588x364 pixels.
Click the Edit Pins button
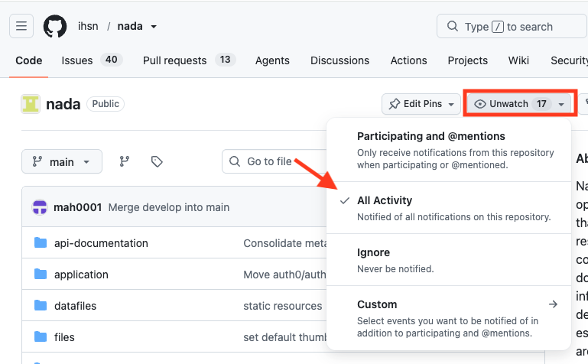tap(421, 104)
